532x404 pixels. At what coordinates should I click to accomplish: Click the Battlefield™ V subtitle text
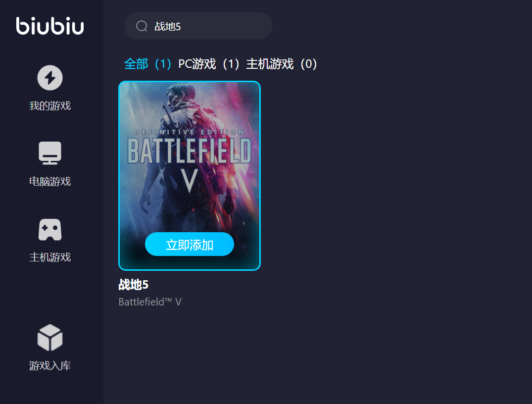pos(150,302)
